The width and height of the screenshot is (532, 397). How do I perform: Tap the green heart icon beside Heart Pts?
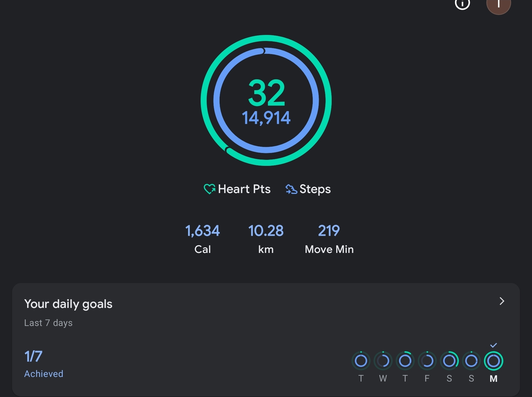[x=209, y=189]
